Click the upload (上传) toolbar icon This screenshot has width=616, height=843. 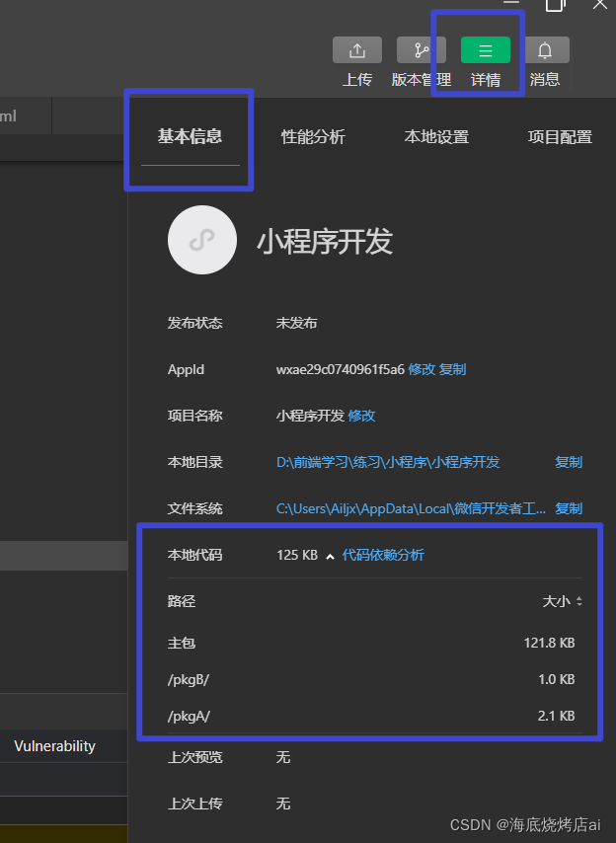[x=357, y=50]
